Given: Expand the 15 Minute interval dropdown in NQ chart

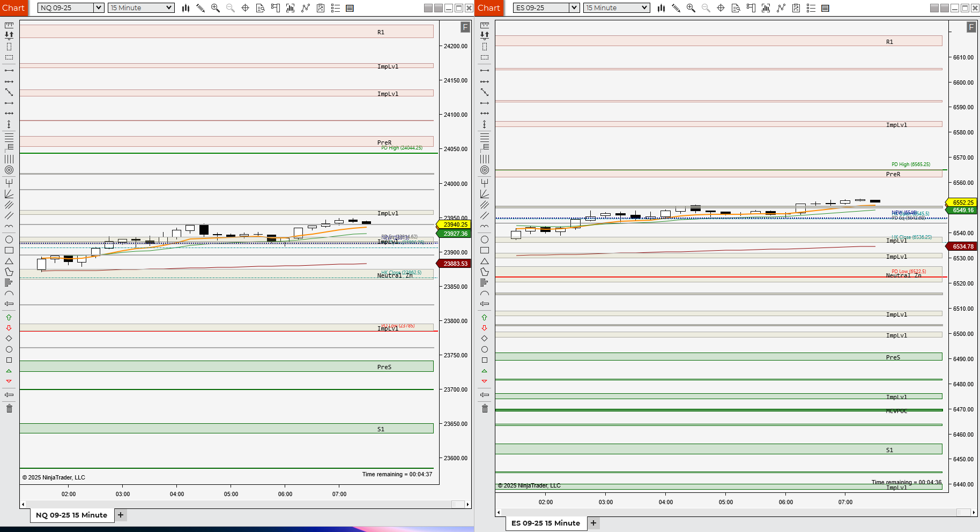Looking at the screenshot, I should click(169, 8).
